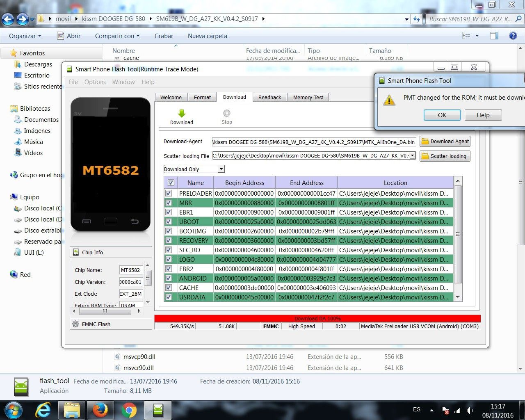Click the Flash Tool taskbar icon

coord(158,410)
